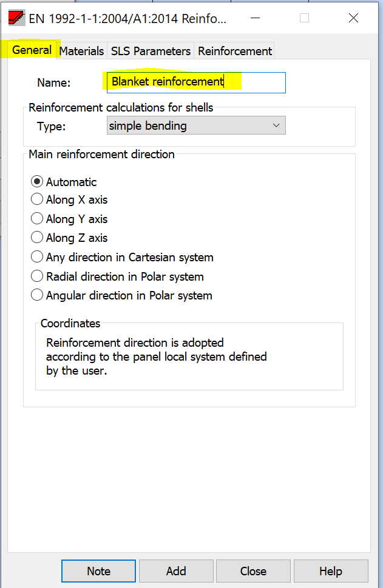Click the red app icon in title bar
This screenshot has width=383, height=588.
(x=16, y=18)
